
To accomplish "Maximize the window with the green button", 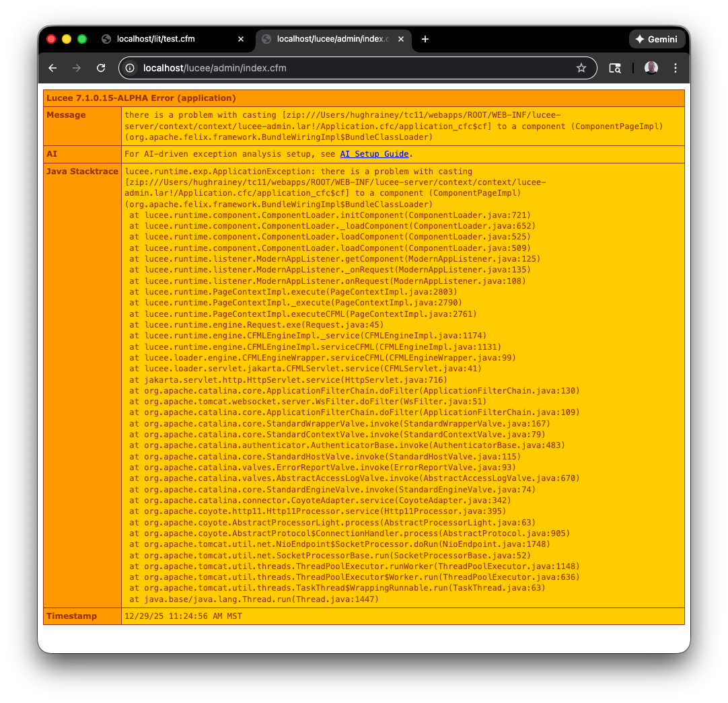I will click(82, 39).
